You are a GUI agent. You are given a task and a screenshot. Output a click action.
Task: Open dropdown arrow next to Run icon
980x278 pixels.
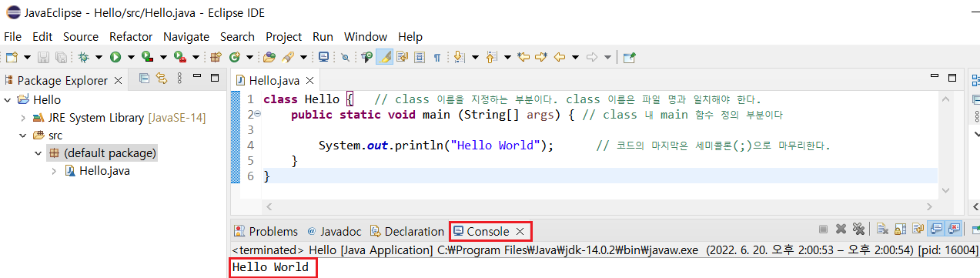click(x=131, y=57)
